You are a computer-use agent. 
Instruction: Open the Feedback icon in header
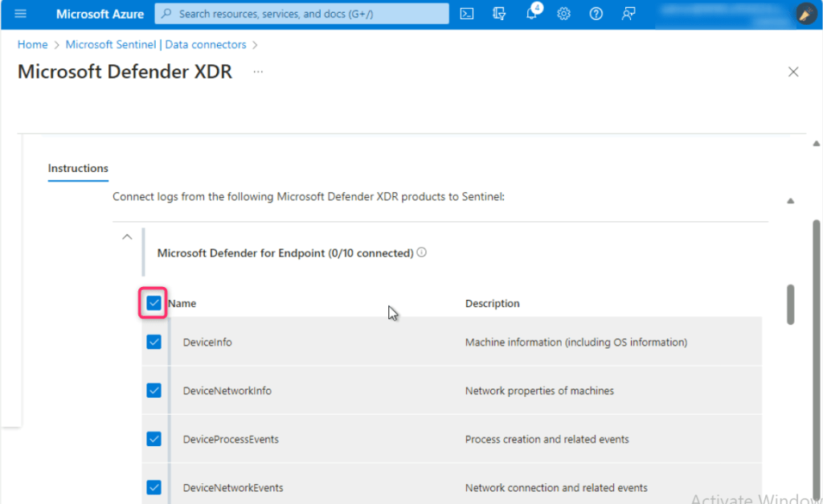point(629,14)
